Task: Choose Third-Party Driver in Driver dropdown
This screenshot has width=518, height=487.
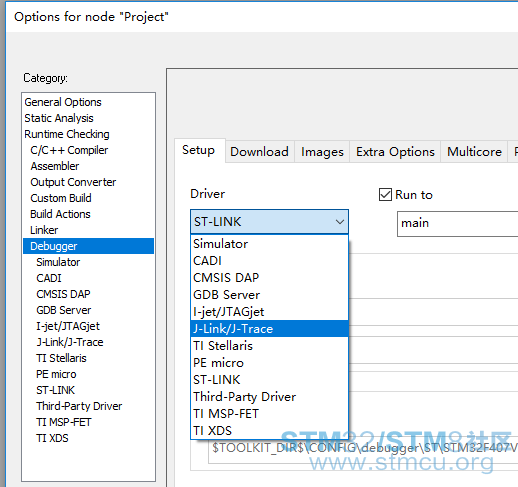Action: pos(269,397)
